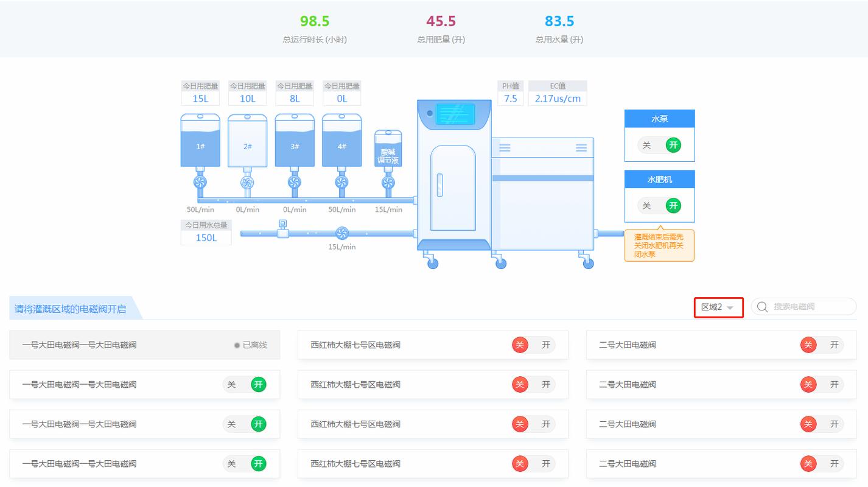
Task: Click fertilizer tank 1# icon
Action: tap(200, 140)
